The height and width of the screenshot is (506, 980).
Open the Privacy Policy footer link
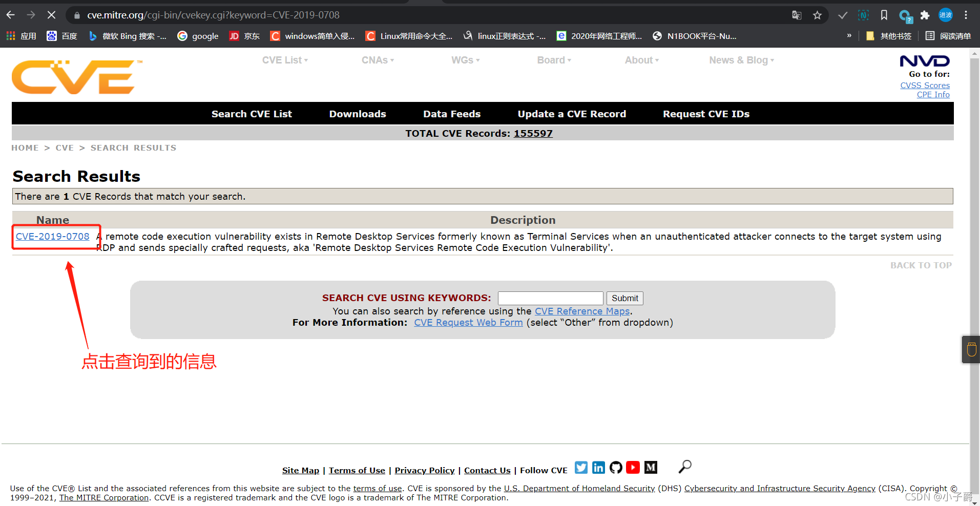click(425, 470)
